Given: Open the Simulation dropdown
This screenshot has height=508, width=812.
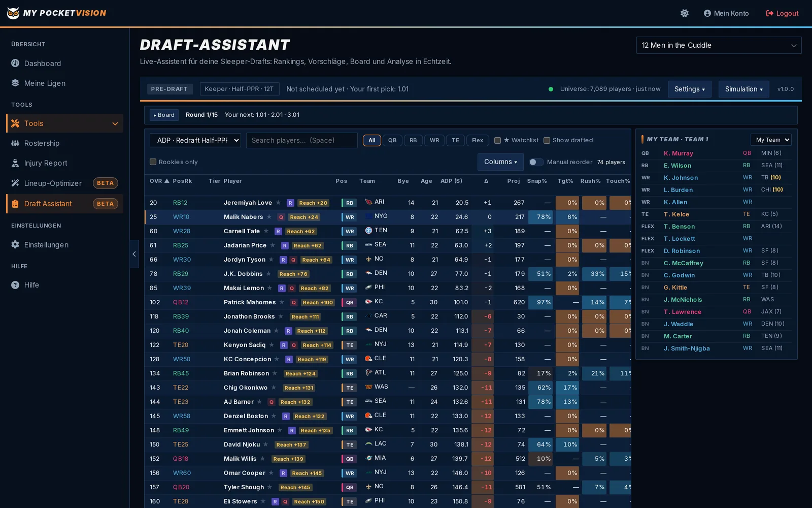Looking at the screenshot, I should click(743, 89).
